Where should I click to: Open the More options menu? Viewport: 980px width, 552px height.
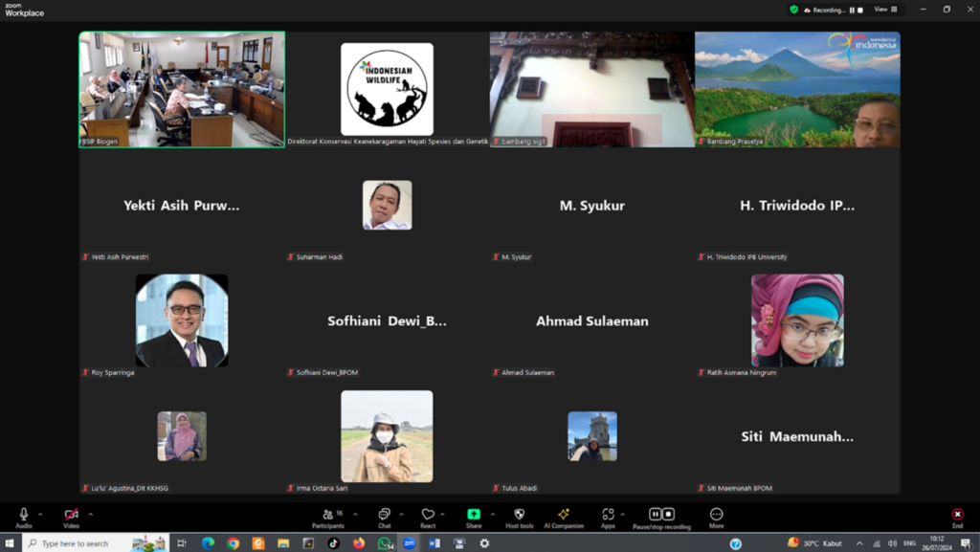[716, 517]
